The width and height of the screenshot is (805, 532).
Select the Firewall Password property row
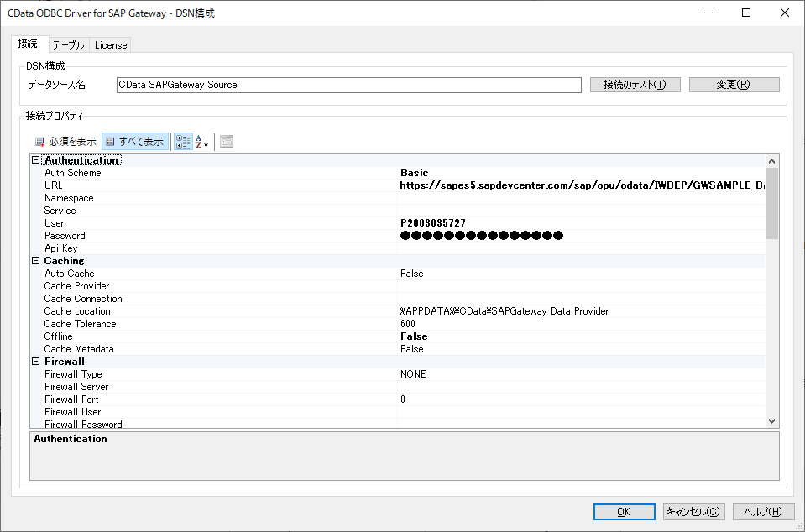pyautogui.click(x=404, y=423)
